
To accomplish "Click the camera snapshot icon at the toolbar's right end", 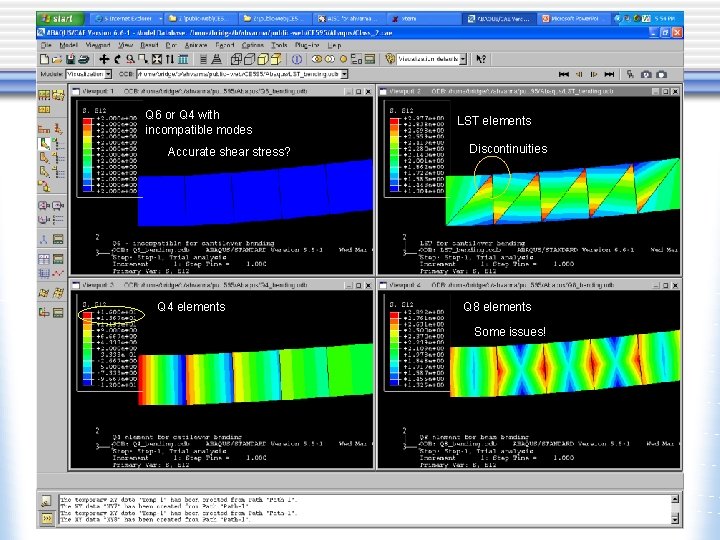I will coord(662,74).
